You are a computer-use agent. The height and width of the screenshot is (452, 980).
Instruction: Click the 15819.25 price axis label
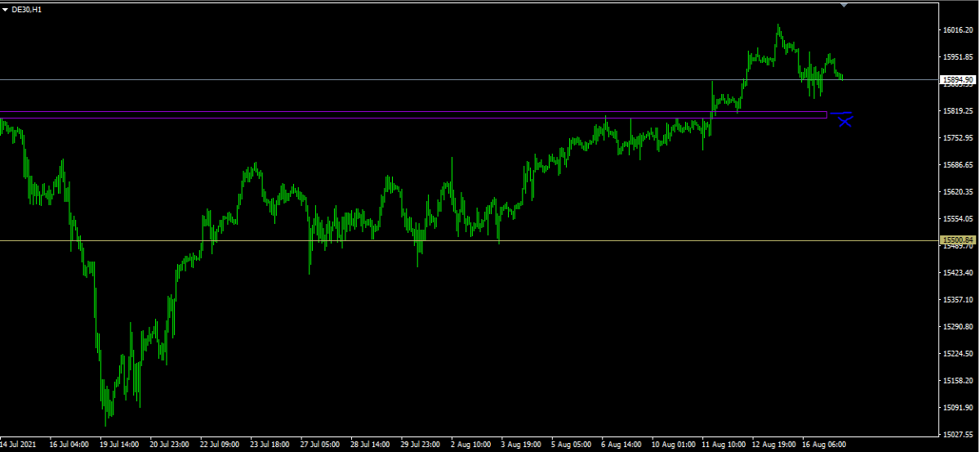coord(958,111)
